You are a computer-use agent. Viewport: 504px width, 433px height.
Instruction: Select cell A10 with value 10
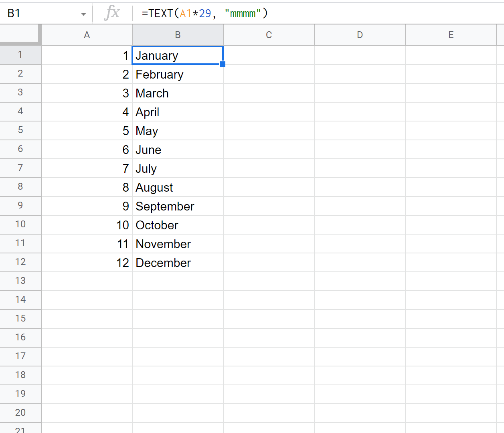point(87,225)
